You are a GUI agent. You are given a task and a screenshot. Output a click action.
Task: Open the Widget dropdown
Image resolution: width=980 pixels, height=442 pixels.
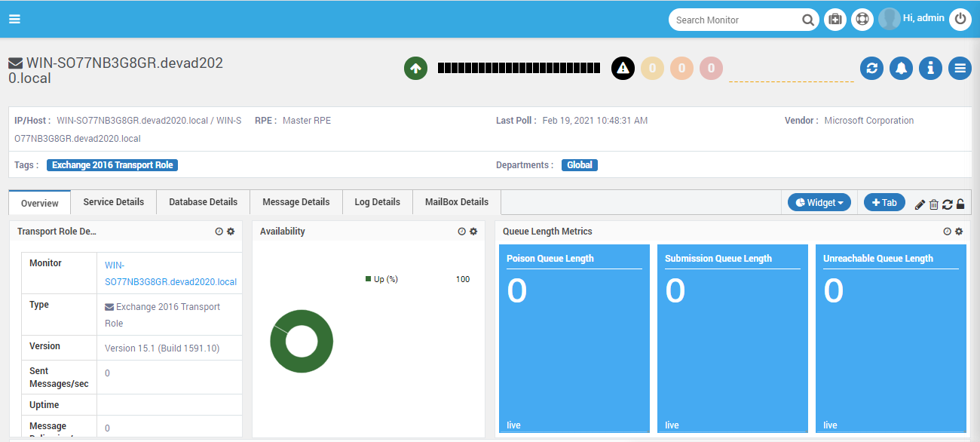[x=819, y=202]
